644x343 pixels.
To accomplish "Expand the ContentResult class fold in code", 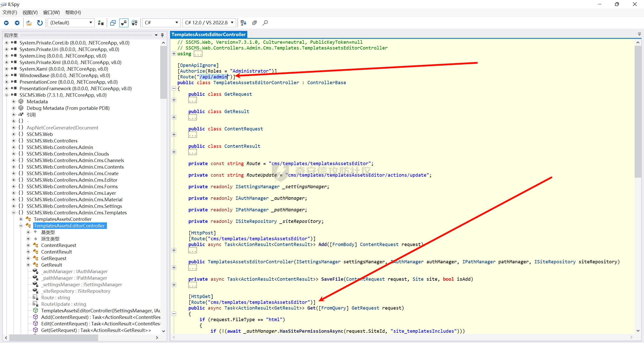I will pyautogui.click(x=174, y=152).
